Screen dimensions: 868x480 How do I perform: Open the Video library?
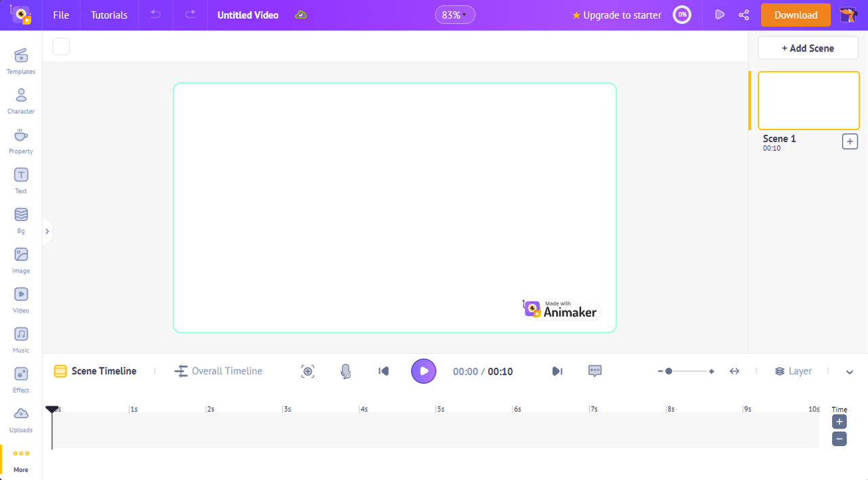pyautogui.click(x=21, y=300)
